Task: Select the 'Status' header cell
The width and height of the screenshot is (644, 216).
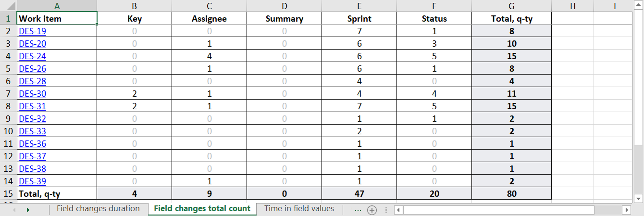Action: [434, 19]
